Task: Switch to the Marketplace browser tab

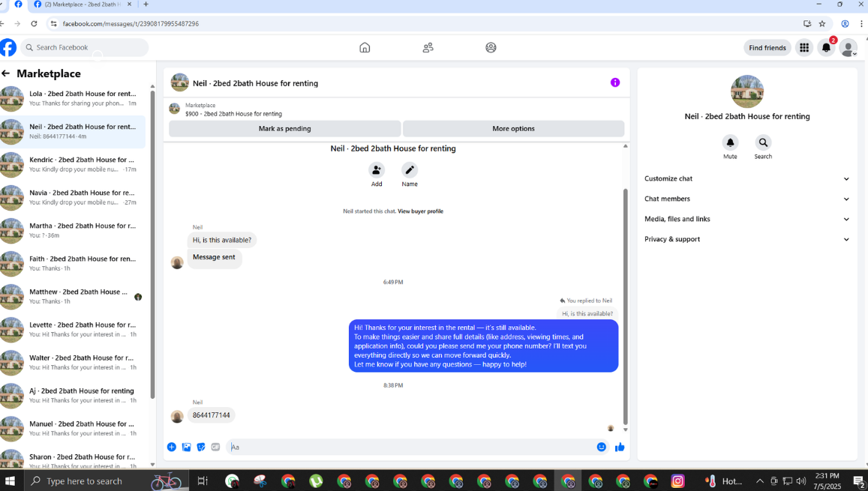Action: point(83,4)
